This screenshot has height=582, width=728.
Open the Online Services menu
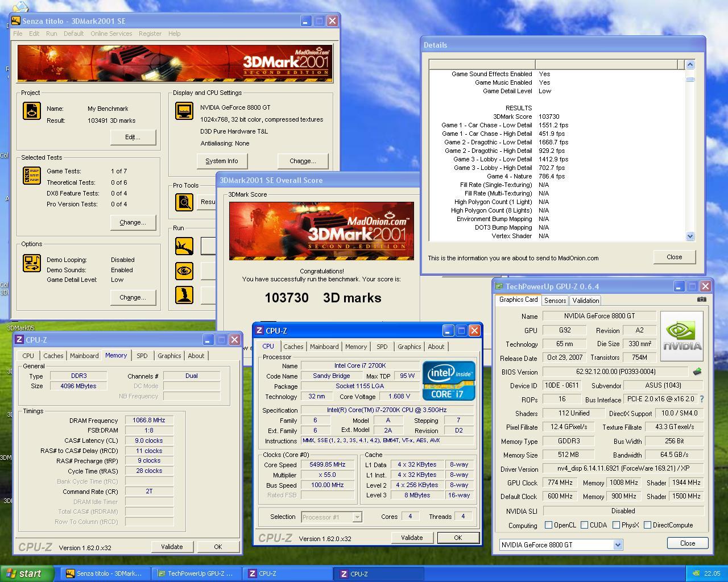pos(111,34)
